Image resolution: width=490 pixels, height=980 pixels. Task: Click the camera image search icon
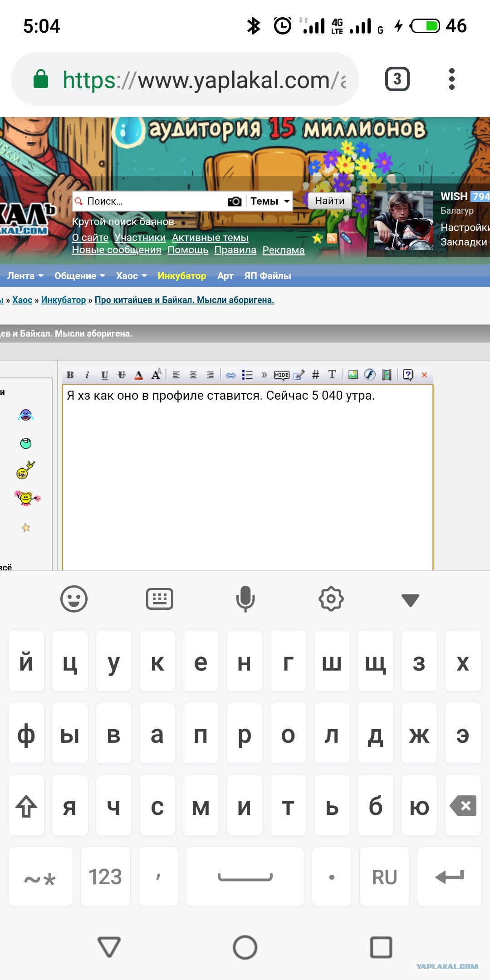(x=235, y=201)
